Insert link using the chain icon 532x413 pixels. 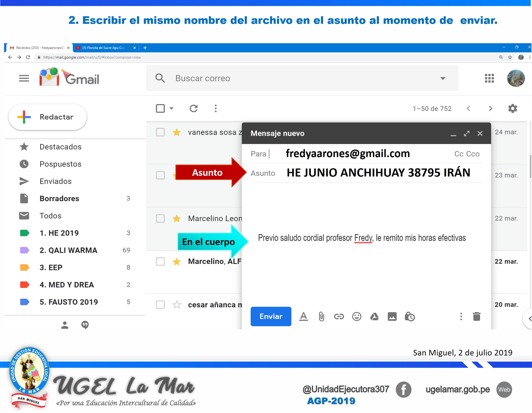pos(339,317)
